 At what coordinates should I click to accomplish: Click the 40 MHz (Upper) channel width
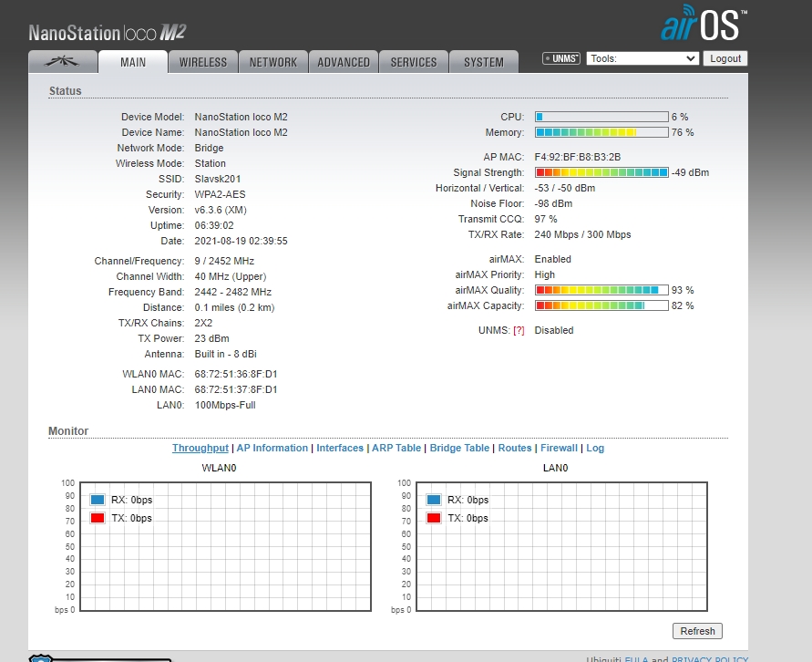tap(231, 276)
